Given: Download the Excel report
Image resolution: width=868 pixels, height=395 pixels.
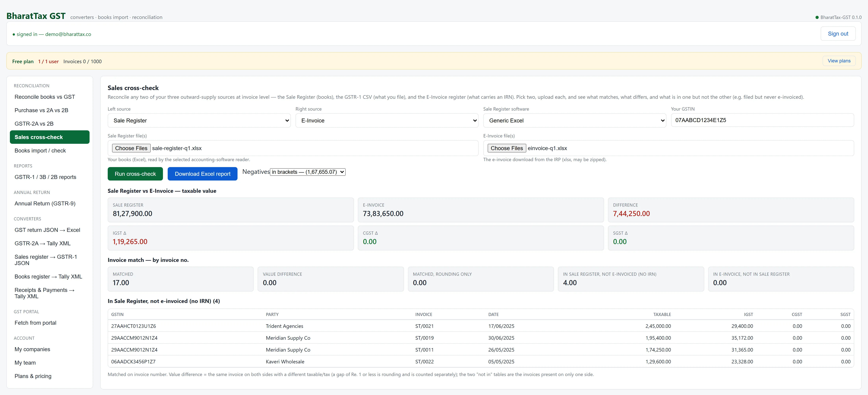Looking at the screenshot, I should (203, 174).
